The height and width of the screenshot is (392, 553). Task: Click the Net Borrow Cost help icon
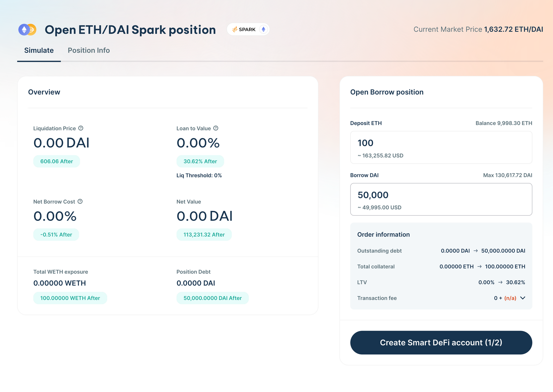click(80, 202)
